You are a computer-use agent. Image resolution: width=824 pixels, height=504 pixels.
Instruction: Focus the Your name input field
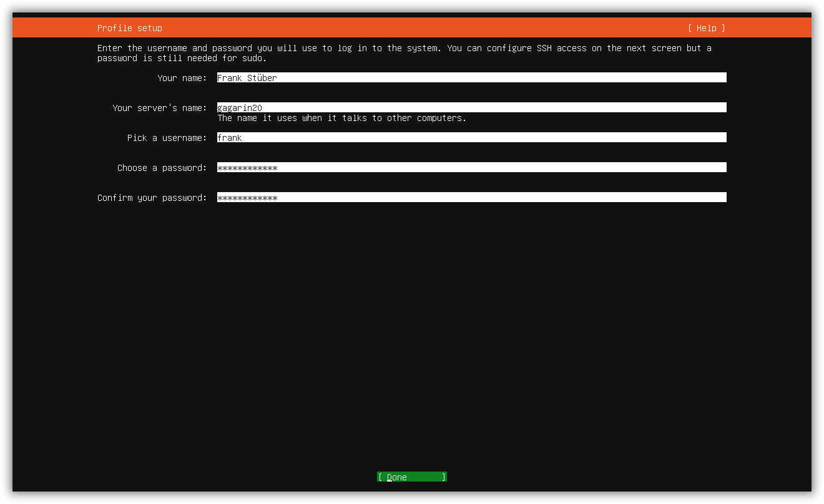(x=472, y=77)
